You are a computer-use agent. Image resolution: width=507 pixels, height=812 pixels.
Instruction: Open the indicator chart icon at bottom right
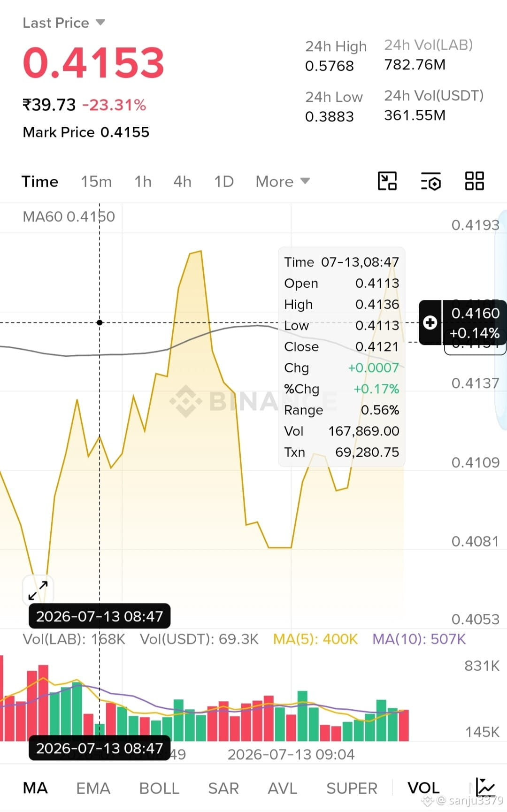[x=485, y=787]
